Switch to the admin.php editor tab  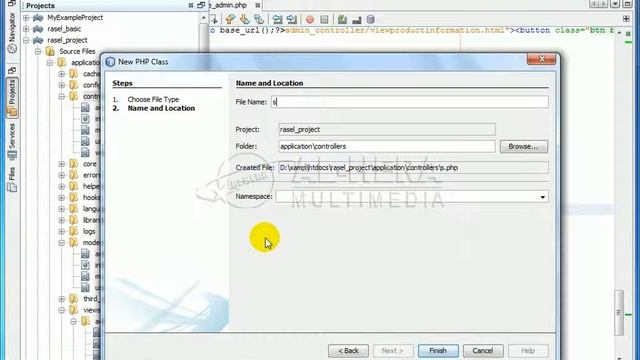[229, 5]
